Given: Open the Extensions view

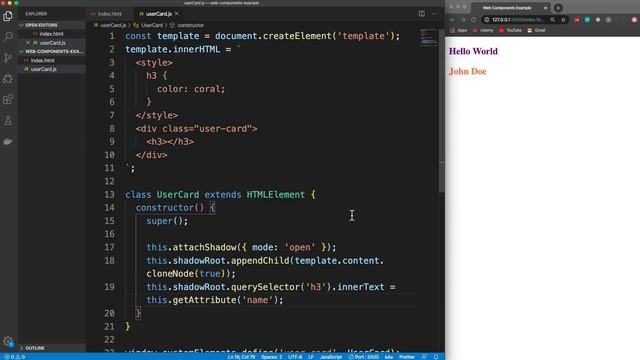Looking at the screenshot, I should click(x=8, y=100).
